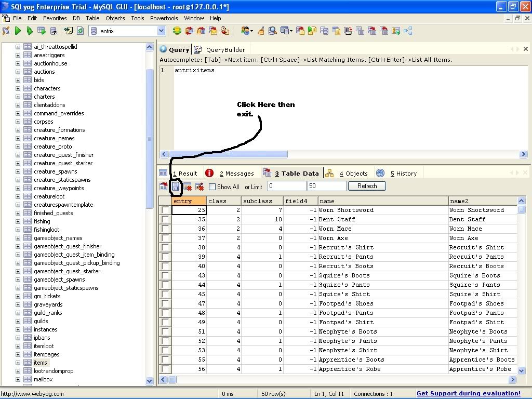
Task: Click the execute and edit resultset icon
Action: (42, 31)
